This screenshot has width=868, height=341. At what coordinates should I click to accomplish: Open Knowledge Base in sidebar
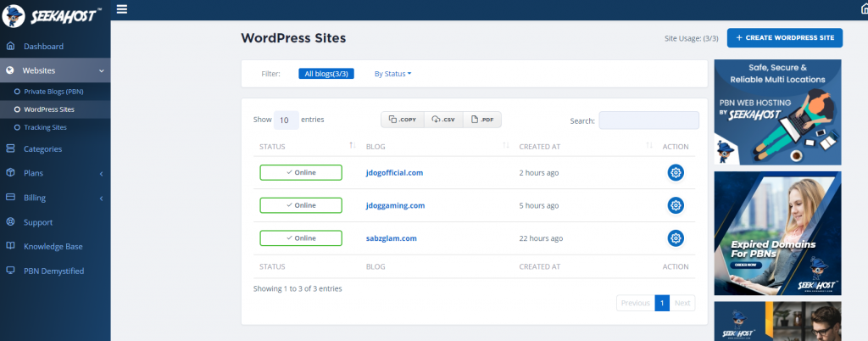(x=53, y=246)
